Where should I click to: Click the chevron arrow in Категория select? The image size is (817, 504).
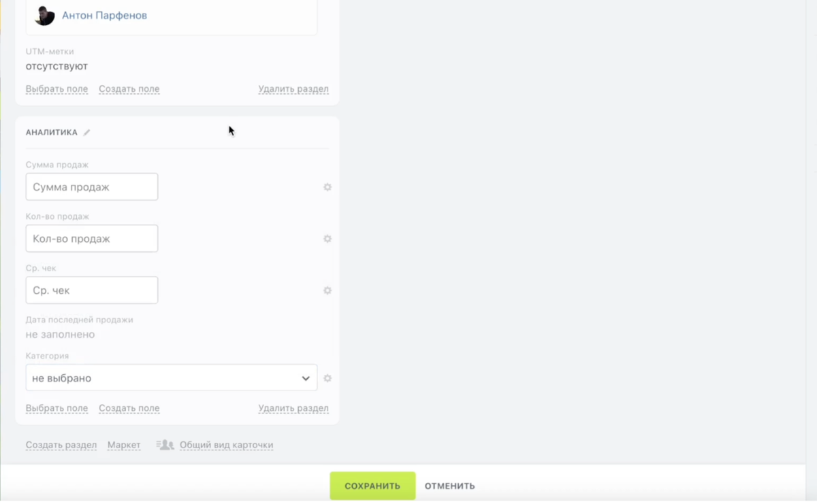pos(306,378)
